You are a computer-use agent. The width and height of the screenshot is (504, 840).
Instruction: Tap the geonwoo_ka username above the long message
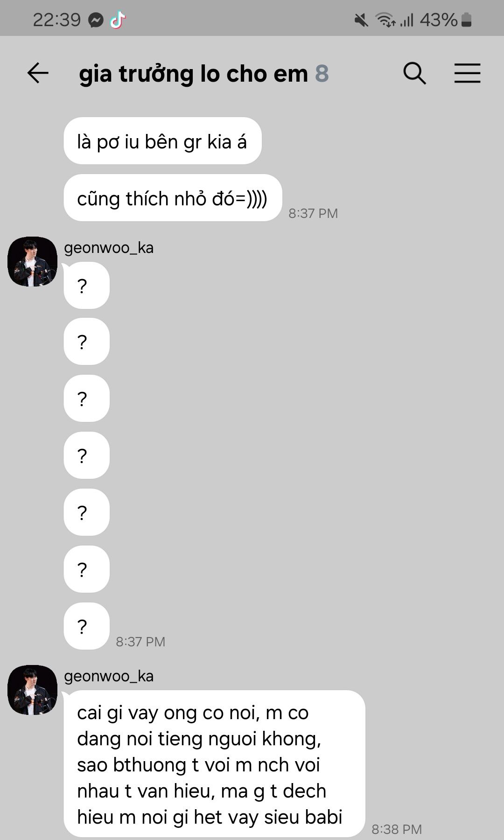tap(109, 676)
